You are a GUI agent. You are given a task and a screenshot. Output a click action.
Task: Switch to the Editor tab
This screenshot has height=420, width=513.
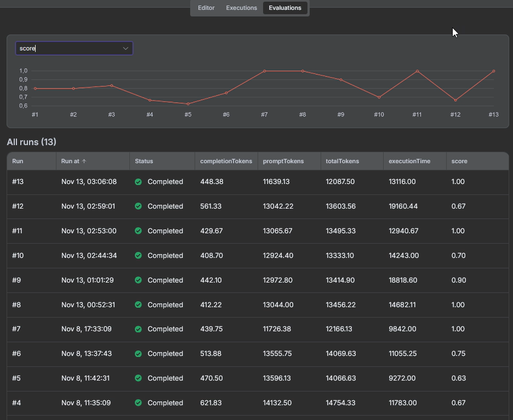click(x=206, y=8)
